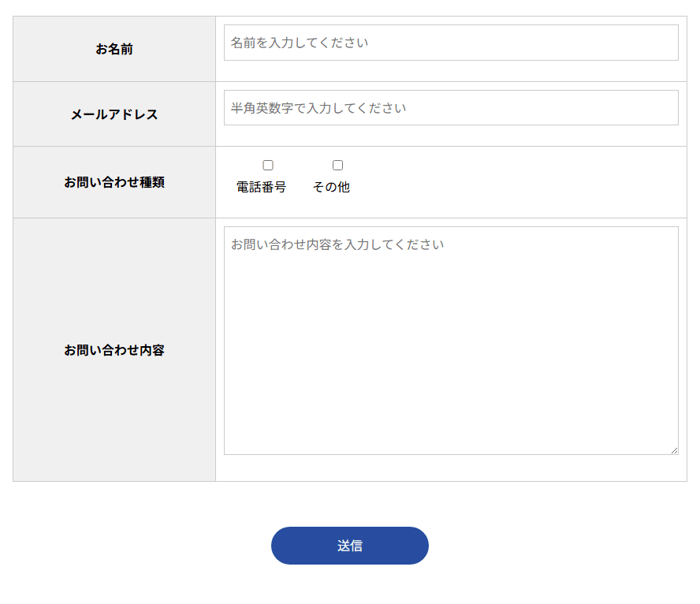Check the 電話番号 checkbox

[268, 165]
